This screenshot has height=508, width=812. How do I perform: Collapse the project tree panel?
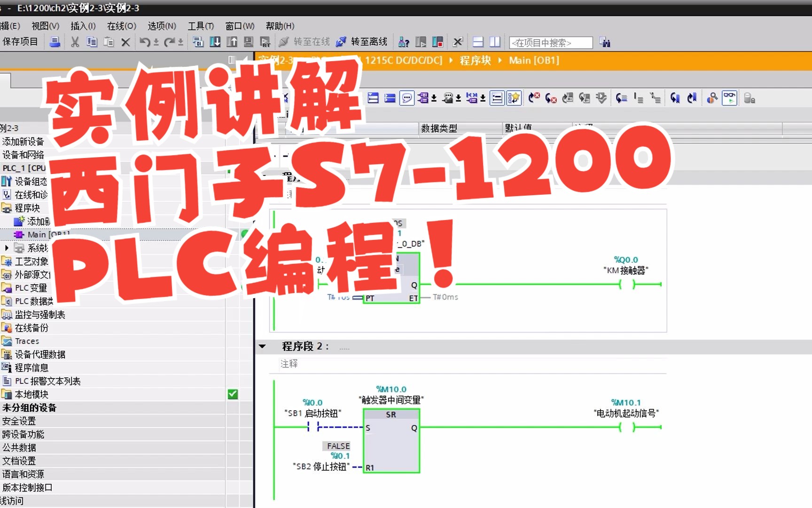(x=245, y=60)
